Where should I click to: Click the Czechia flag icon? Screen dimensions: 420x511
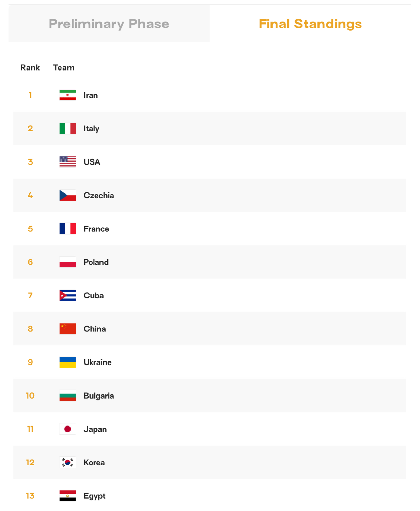point(67,195)
